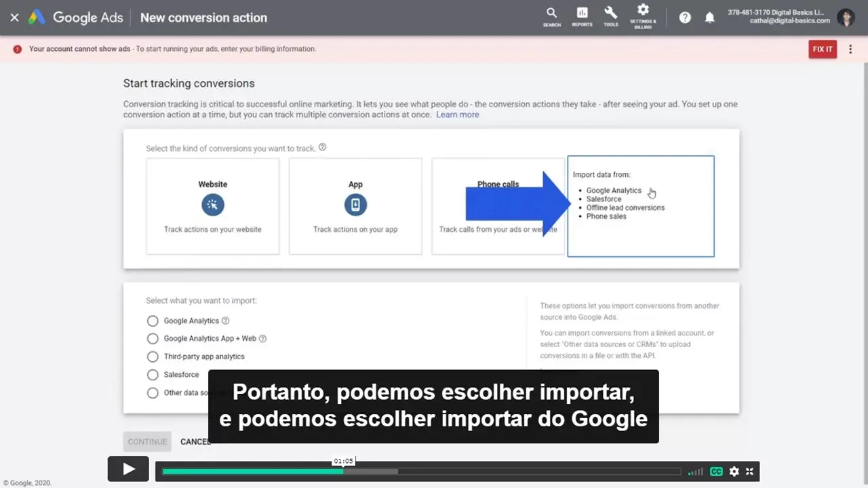Seek on the video progress bar
This screenshot has height=488, width=868.
click(421, 472)
